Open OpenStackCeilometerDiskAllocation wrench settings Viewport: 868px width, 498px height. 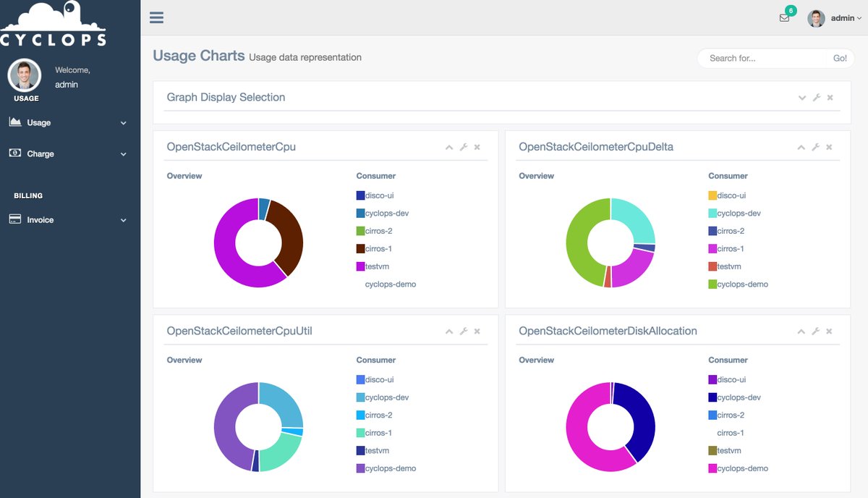815,332
